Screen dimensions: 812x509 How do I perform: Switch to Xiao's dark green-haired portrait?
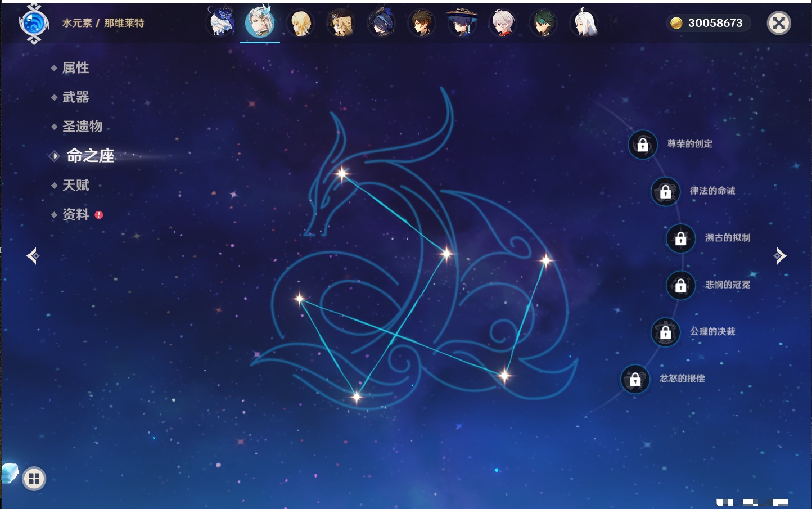[543, 24]
